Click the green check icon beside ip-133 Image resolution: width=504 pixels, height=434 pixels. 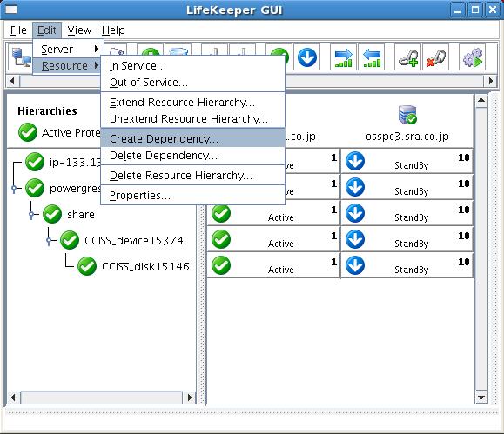(35, 162)
